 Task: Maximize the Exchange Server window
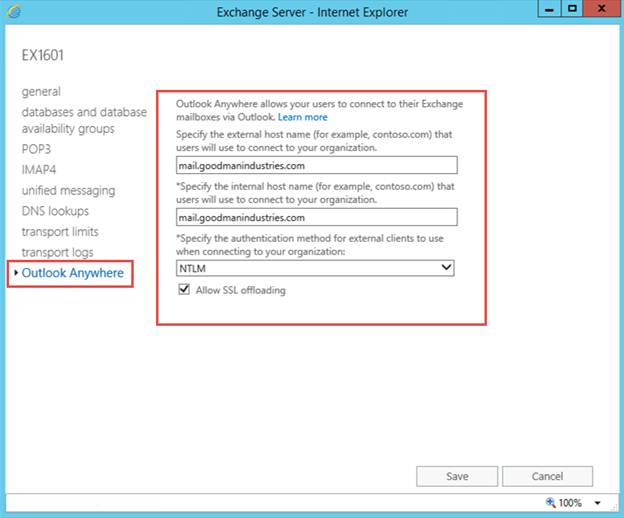coord(572,9)
